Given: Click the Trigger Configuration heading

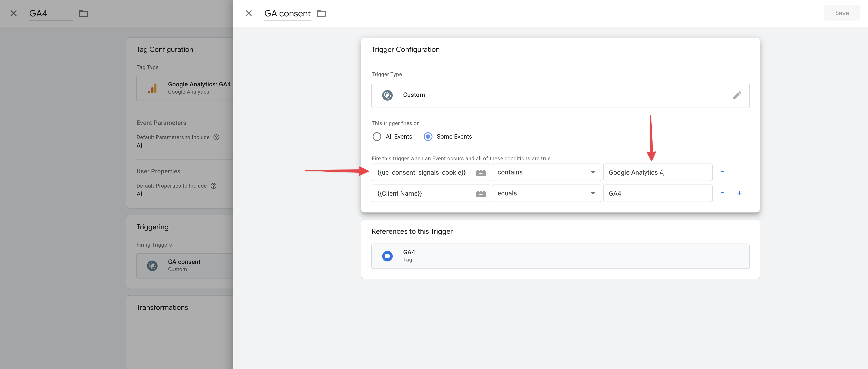Looking at the screenshot, I should 405,50.
